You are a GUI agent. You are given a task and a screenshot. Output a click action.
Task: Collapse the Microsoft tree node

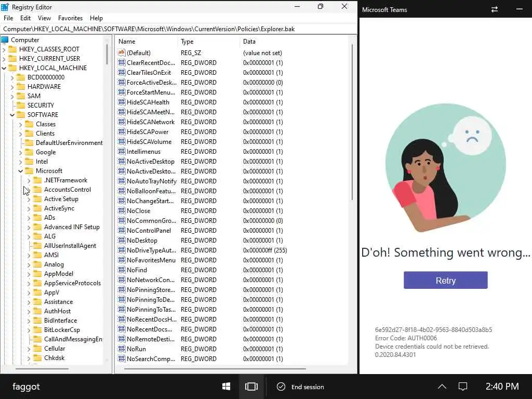(21, 171)
